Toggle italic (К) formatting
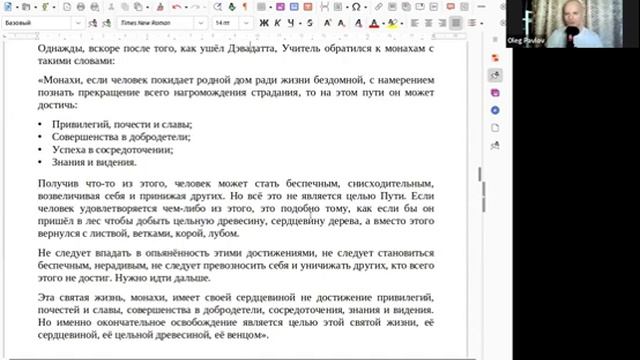 click(278, 23)
